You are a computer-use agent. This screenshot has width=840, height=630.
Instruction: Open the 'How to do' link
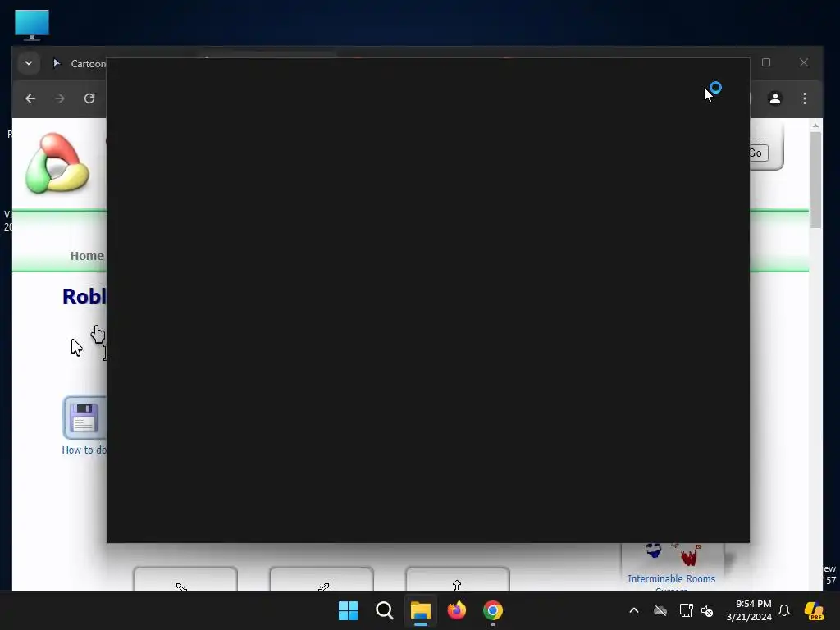click(x=84, y=450)
